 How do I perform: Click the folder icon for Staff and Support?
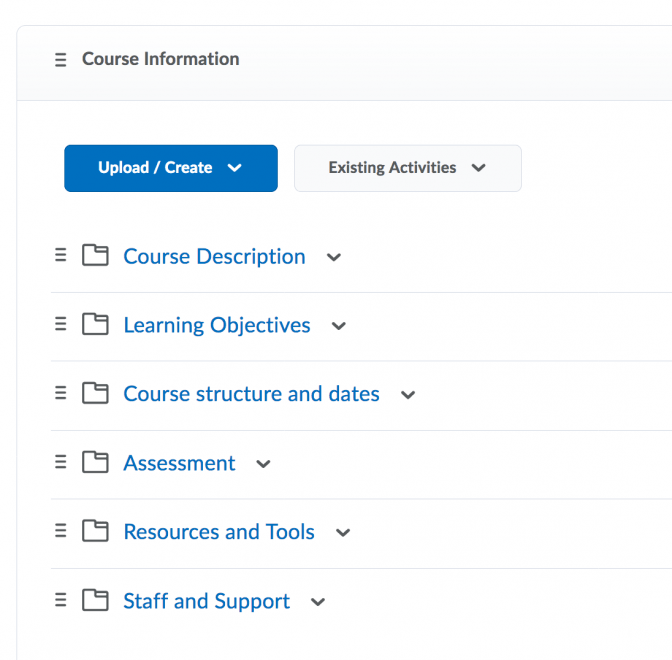click(95, 600)
